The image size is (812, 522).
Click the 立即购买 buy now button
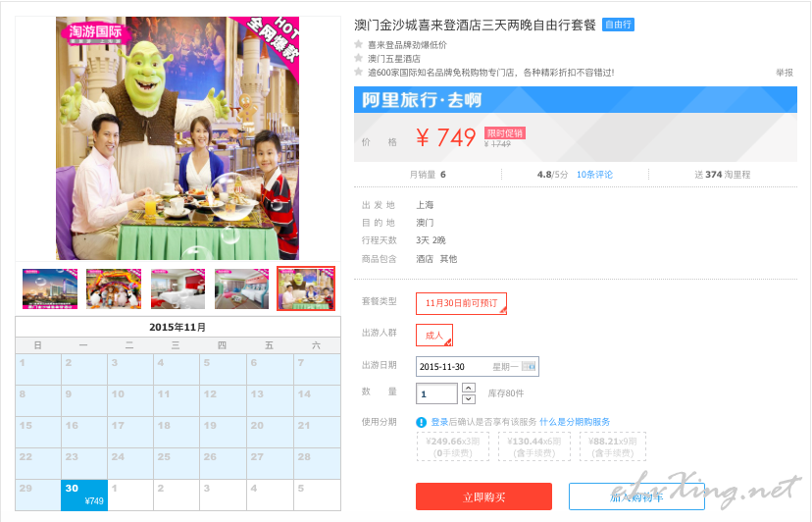[x=483, y=496]
